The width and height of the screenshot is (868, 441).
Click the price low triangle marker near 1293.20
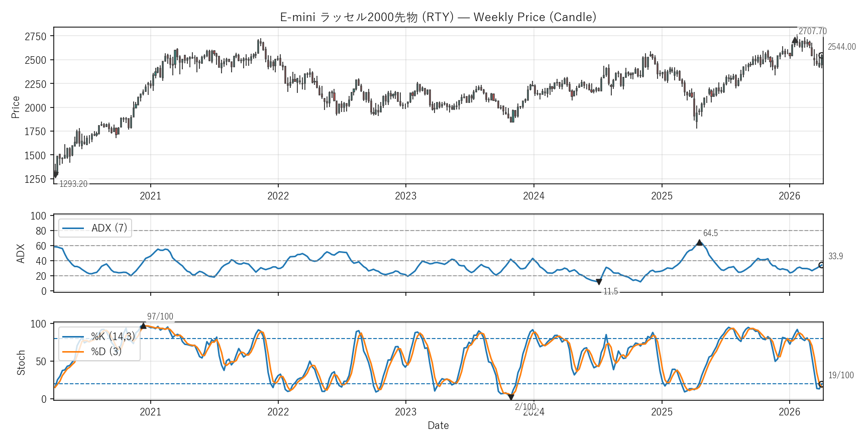pos(55,175)
